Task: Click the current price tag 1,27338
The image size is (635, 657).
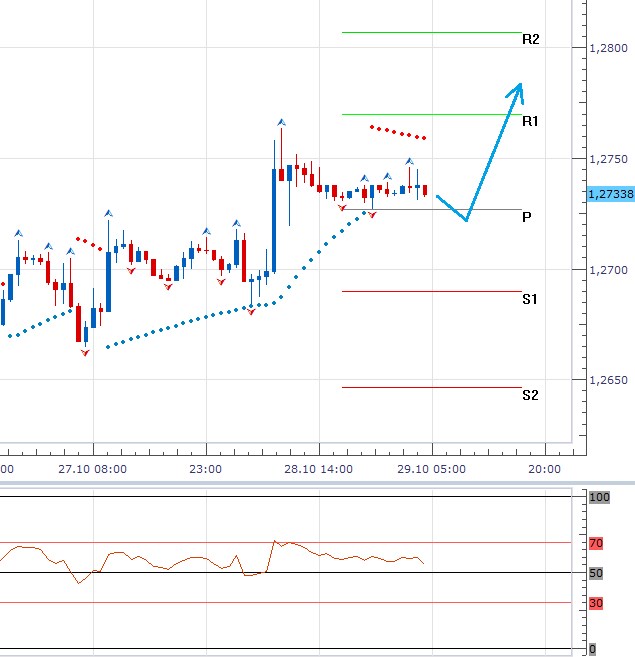Action: coord(611,194)
